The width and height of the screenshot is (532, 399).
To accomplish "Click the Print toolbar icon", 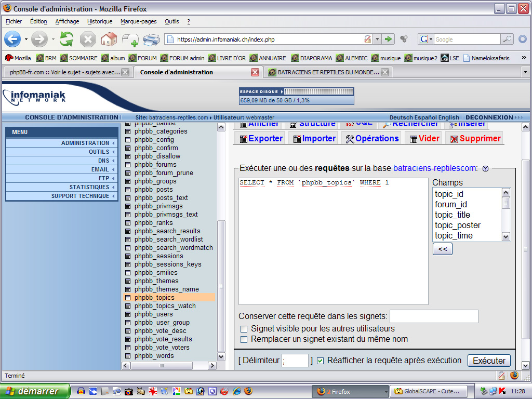I will [151, 39].
